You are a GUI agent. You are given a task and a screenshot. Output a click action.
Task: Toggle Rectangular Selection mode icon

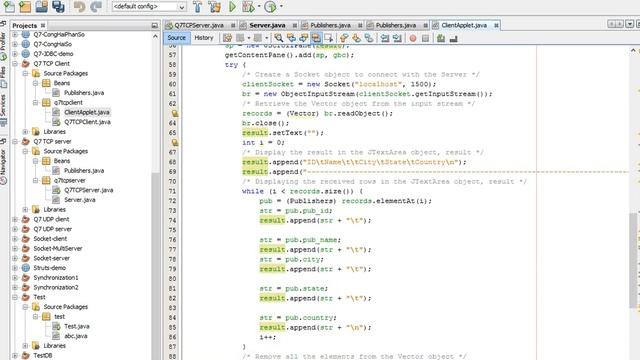pyautogui.click(x=328, y=38)
